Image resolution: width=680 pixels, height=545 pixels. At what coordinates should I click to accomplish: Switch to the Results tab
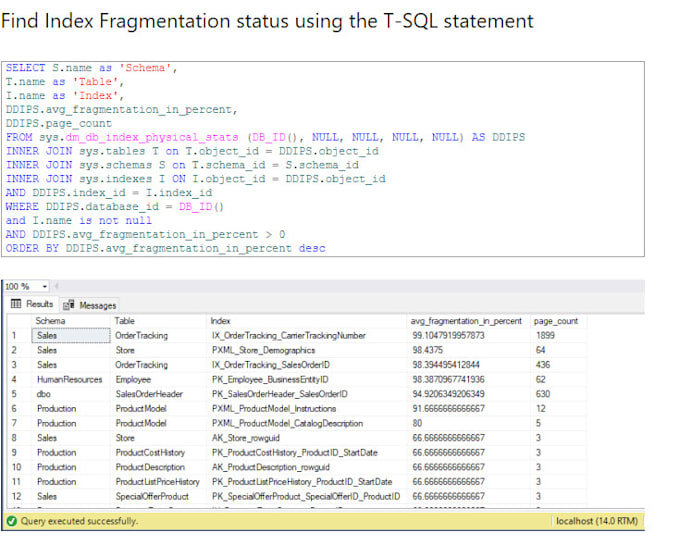point(32,304)
